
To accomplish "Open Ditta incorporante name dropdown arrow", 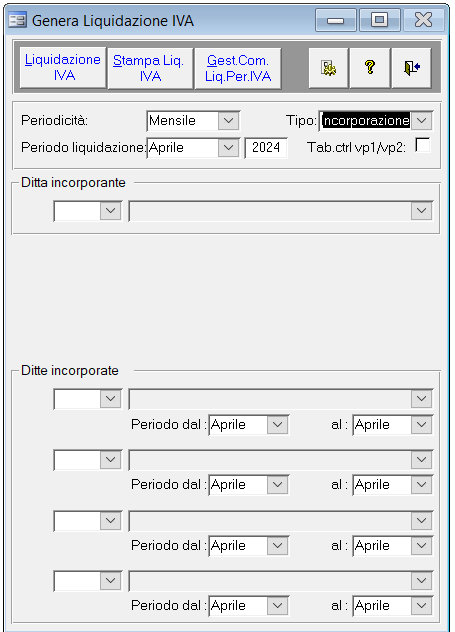I will (x=421, y=211).
